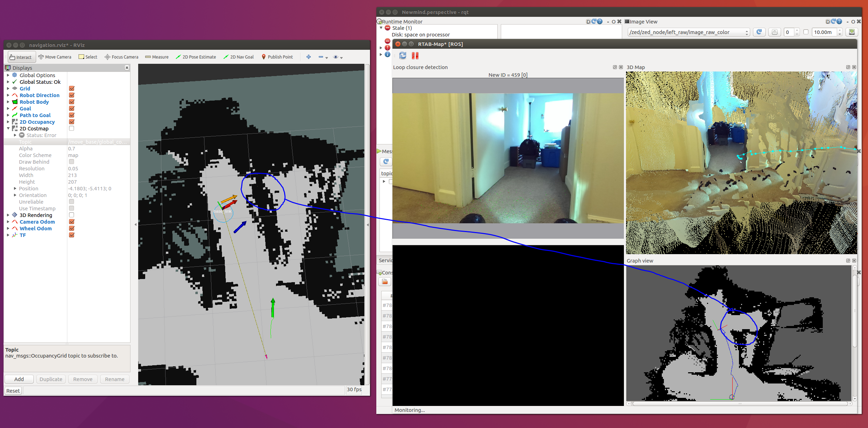Image resolution: width=868 pixels, height=428 pixels.
Task: Switch to the Move Camera tool
Action: (55, 57)
